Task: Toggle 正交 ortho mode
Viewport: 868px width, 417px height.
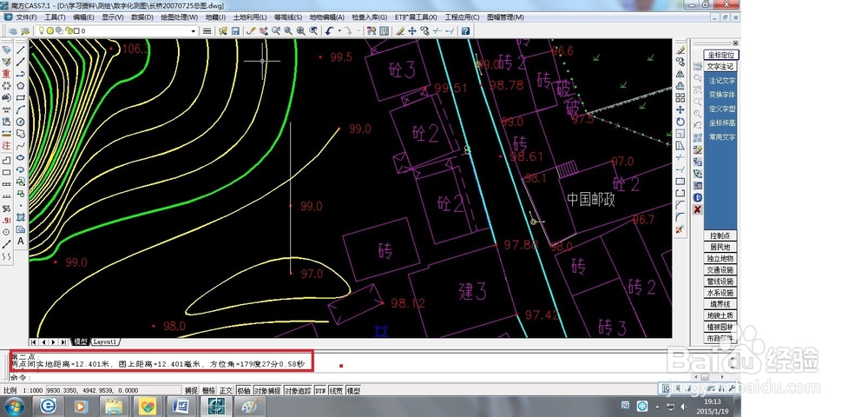Action: tap(226, 390)
